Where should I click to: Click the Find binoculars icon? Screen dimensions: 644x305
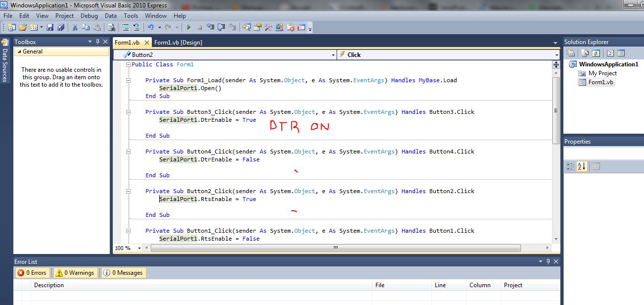112,28
